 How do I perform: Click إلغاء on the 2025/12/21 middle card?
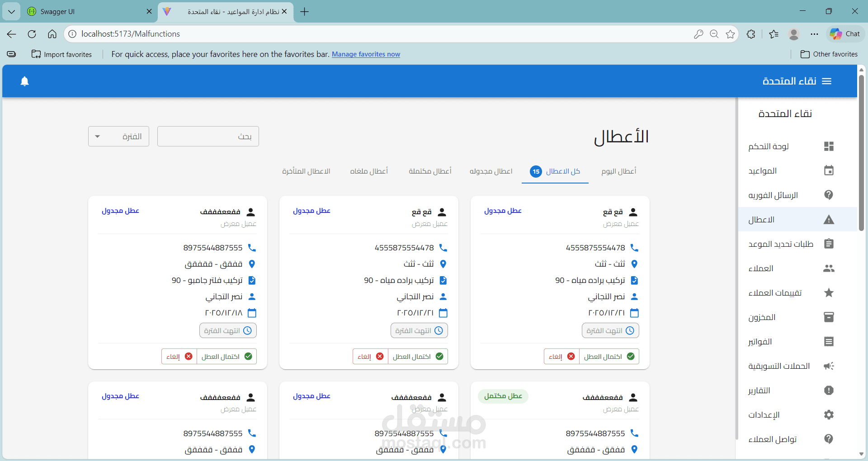tap(370, 357)
